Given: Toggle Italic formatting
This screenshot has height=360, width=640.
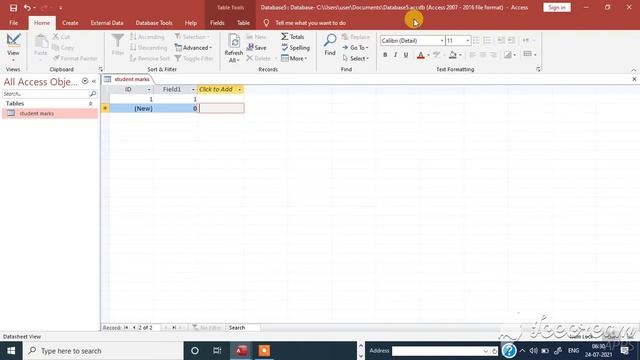Looking at the screenshot, I should (395, 55).
